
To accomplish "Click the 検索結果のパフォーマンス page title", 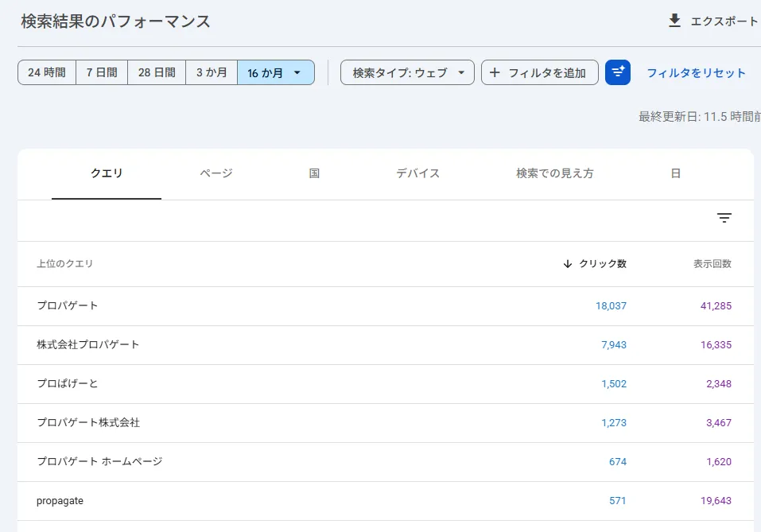I will [x=115, y=21].
